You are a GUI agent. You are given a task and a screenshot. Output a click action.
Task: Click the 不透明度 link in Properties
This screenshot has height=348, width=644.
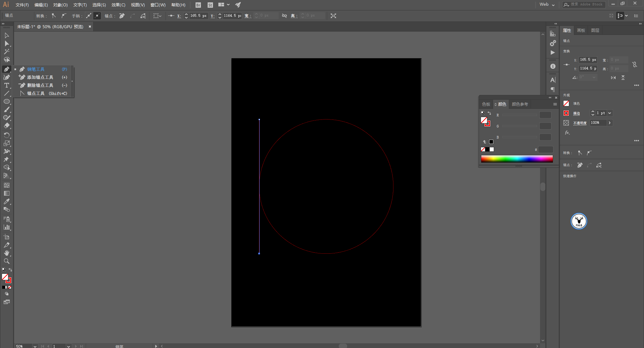[580, 123]
